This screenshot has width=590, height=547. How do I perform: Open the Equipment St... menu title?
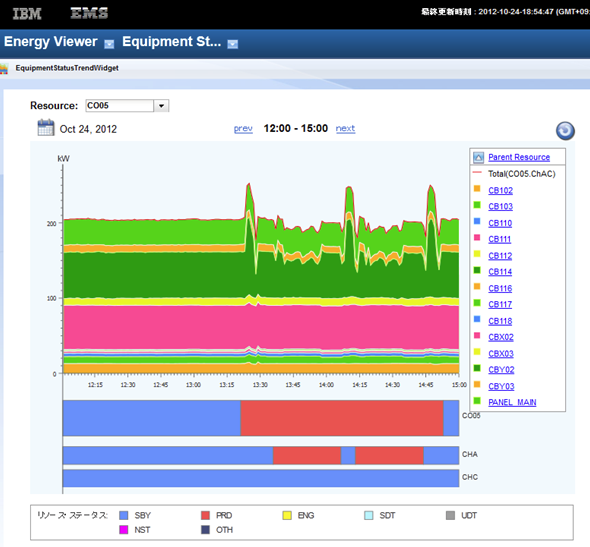coord(172,41)
